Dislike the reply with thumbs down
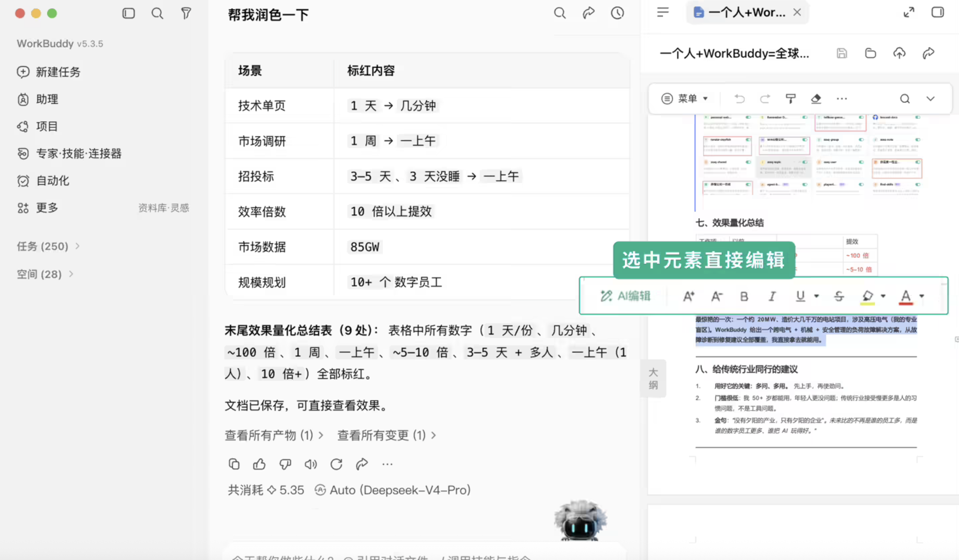The height and width of the screenshot is (560, 959). coord(285,464)
